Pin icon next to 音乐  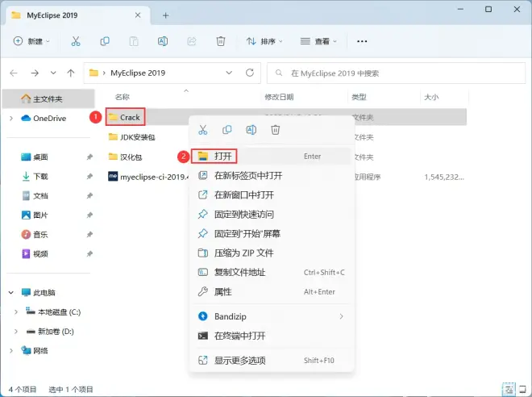click(89, 234)
